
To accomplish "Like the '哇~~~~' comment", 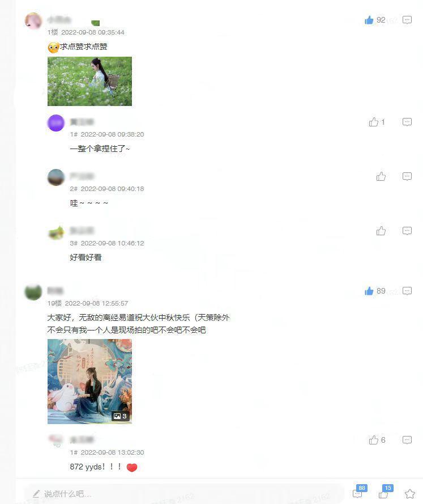I will 381,176.
